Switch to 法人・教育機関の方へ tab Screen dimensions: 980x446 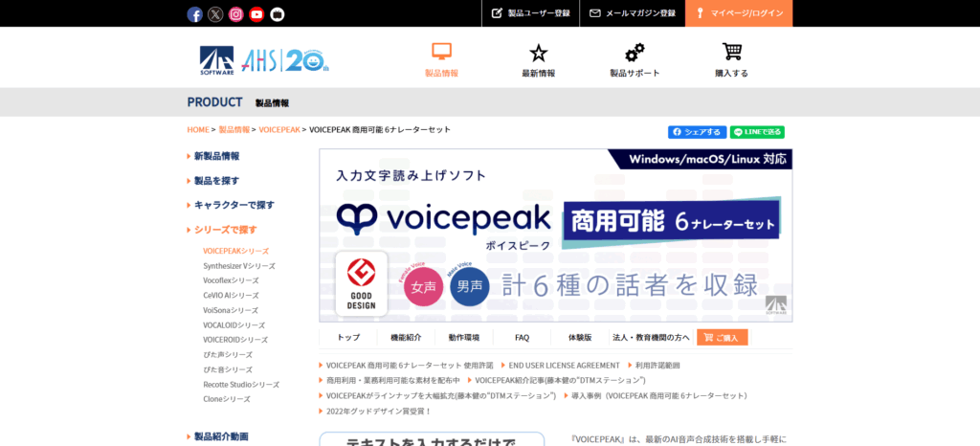(651, 337)
